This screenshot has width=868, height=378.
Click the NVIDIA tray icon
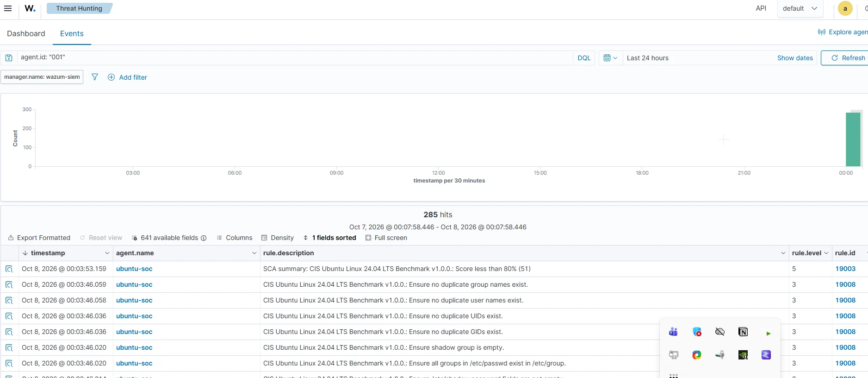pos(743,355)
